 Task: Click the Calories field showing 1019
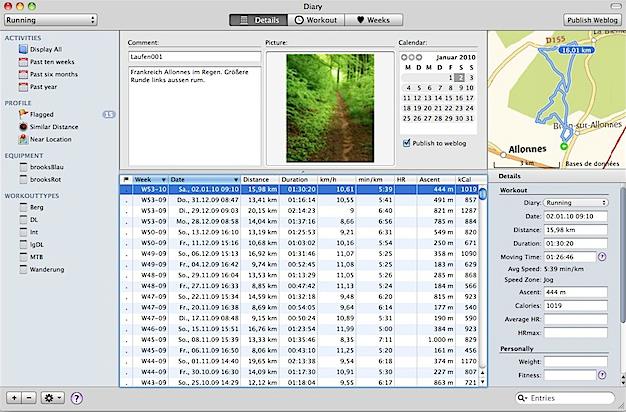[x=576, y=305]
